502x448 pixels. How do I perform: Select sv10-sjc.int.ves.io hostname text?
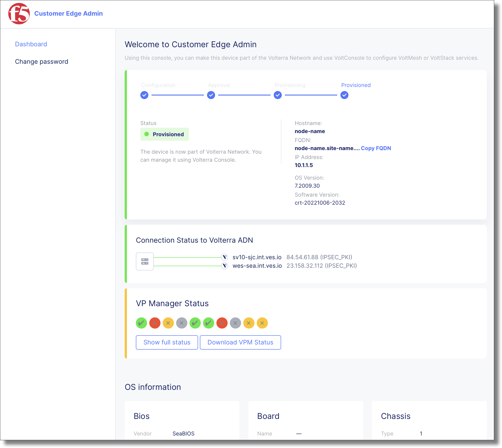click(x=257, y=257)
